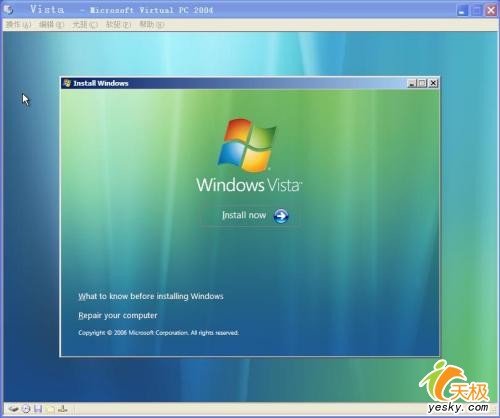Open the 光驱(C) CD menu

[85, 25]
